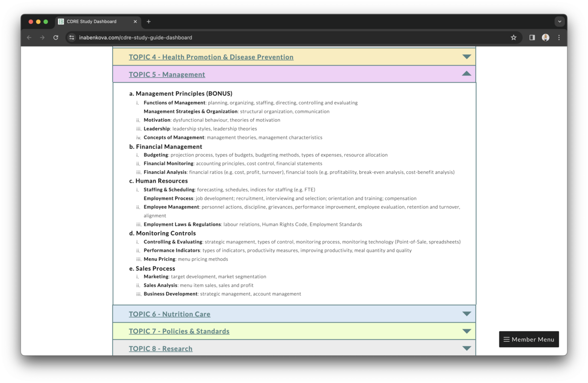Click Functions of Management text
Viewport: 588px width, 383px height.
point(174,103)
